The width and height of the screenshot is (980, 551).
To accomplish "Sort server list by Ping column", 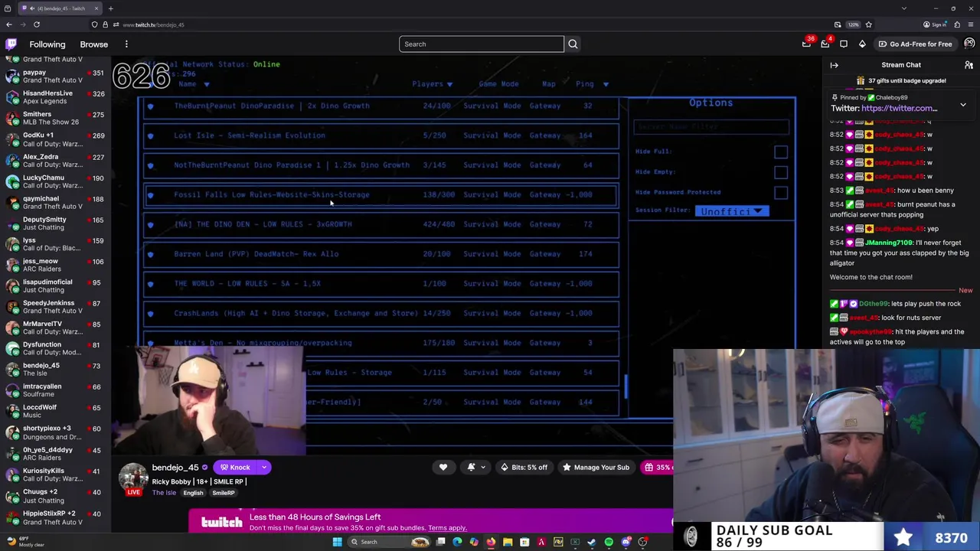I will 592,84.
